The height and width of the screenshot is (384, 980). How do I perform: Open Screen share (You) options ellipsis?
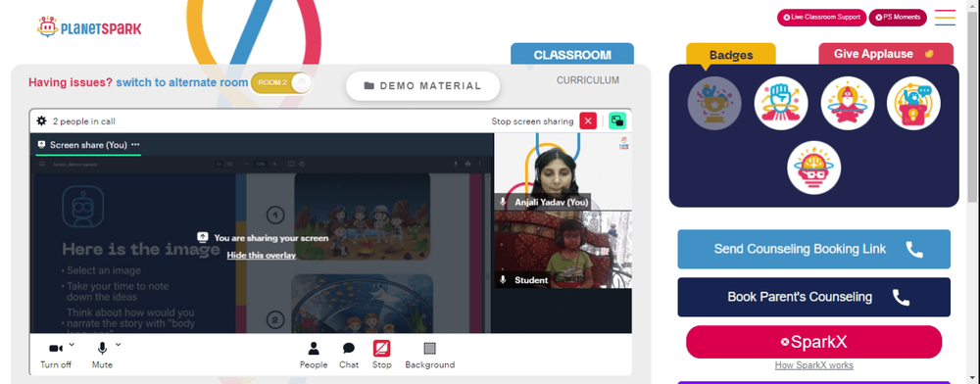(x=135, y=145)
